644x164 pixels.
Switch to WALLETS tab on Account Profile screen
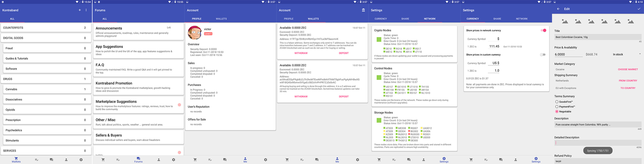[x=221, y=19]
